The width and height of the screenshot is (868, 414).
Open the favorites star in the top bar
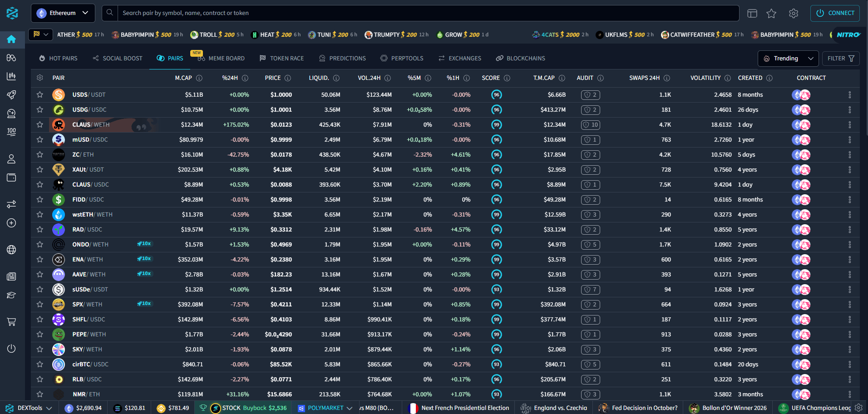[x=771, y=14]
